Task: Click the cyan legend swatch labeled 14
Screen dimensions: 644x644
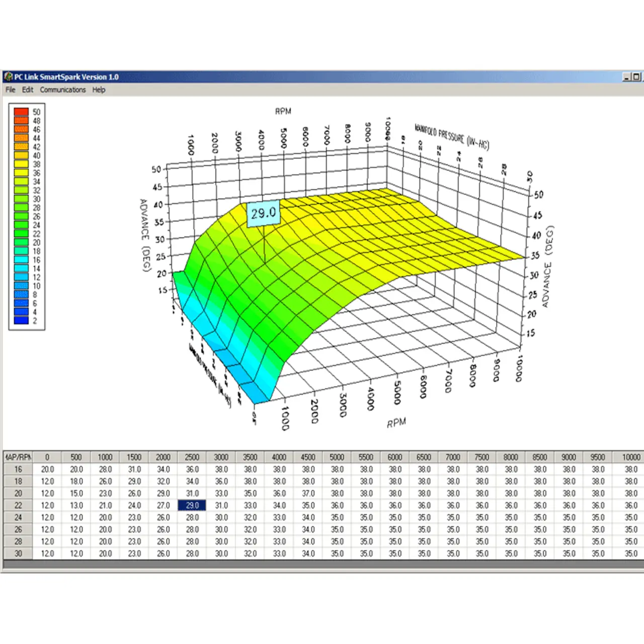Action: pyautogui.click(x=21, y=268)
